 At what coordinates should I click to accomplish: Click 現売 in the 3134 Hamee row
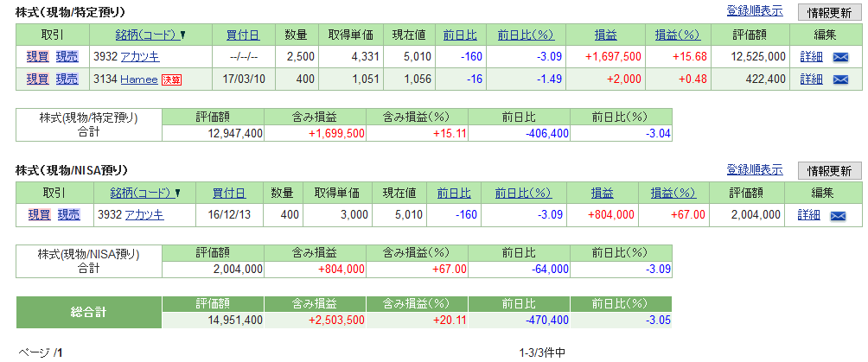click(x=67, y=79)
